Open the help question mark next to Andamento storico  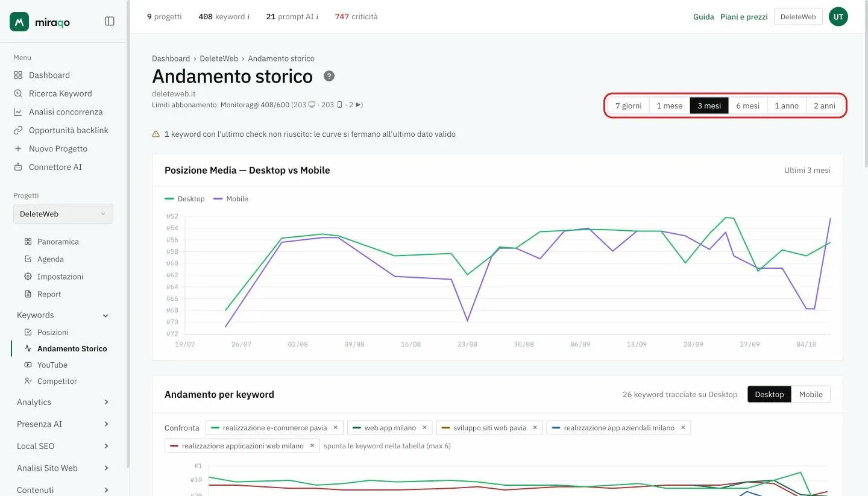(329, 76)
